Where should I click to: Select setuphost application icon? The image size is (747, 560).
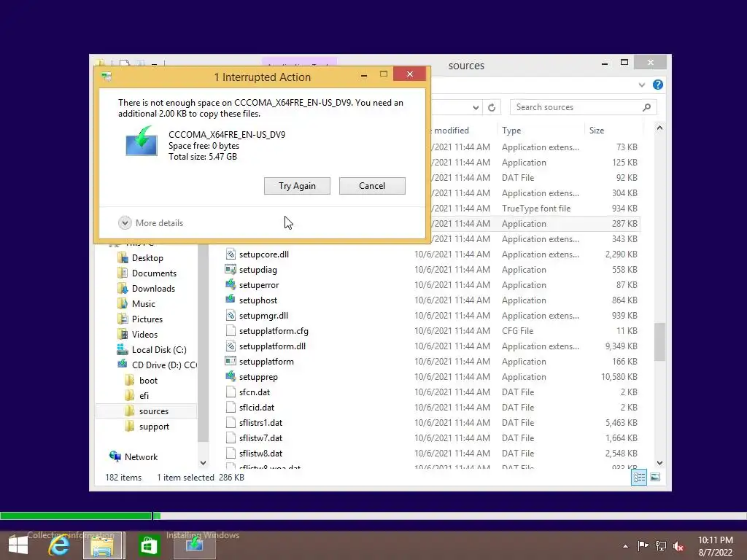click(x=231, y=300)
